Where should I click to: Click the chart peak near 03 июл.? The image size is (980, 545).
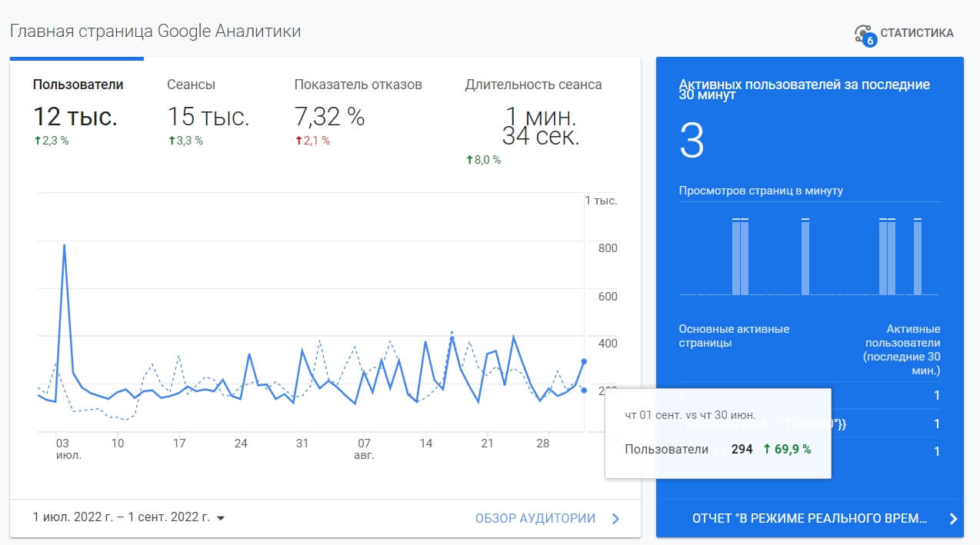coord(64,245)
